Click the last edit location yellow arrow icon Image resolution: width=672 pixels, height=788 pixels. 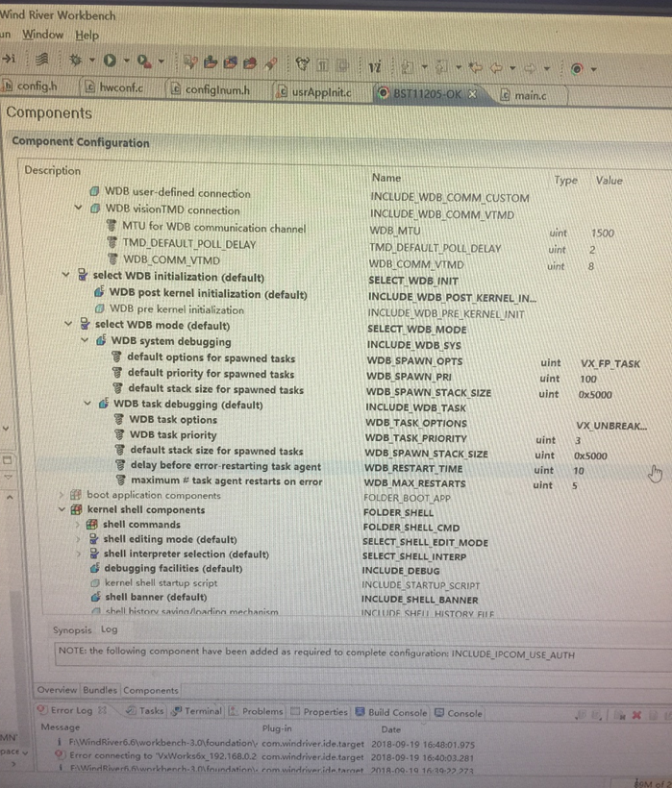[x=475, y=67]
